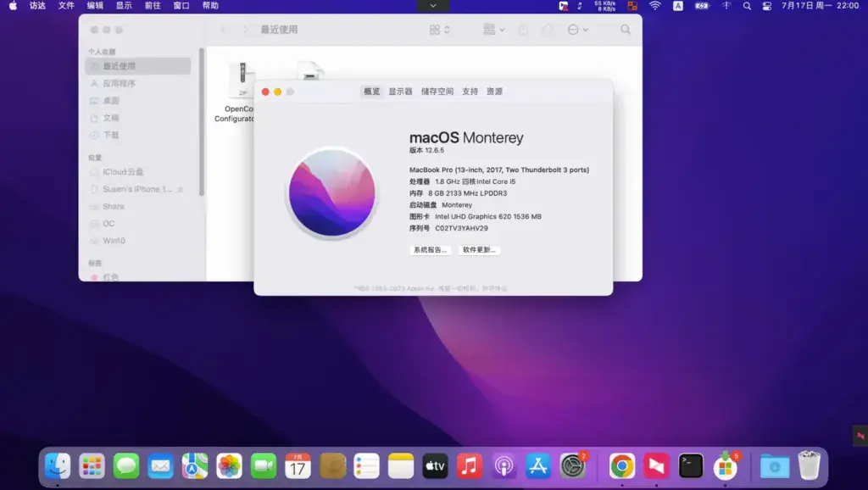The height and width of the screenshot is (490, 868).
Task: Switch to the 储存空间 tab
Action: 437,92
